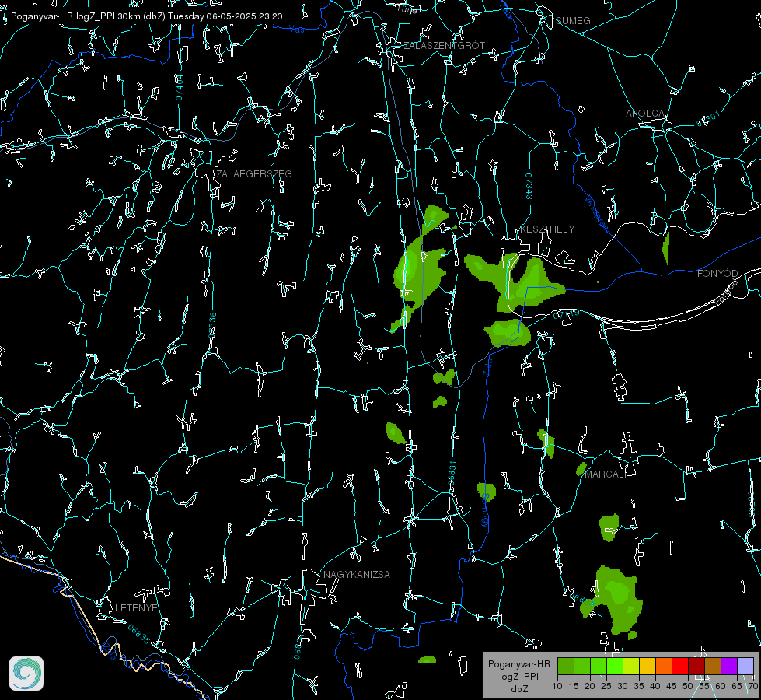Click the swirl logo icon
Screen dimensions: 761x700
26,674
